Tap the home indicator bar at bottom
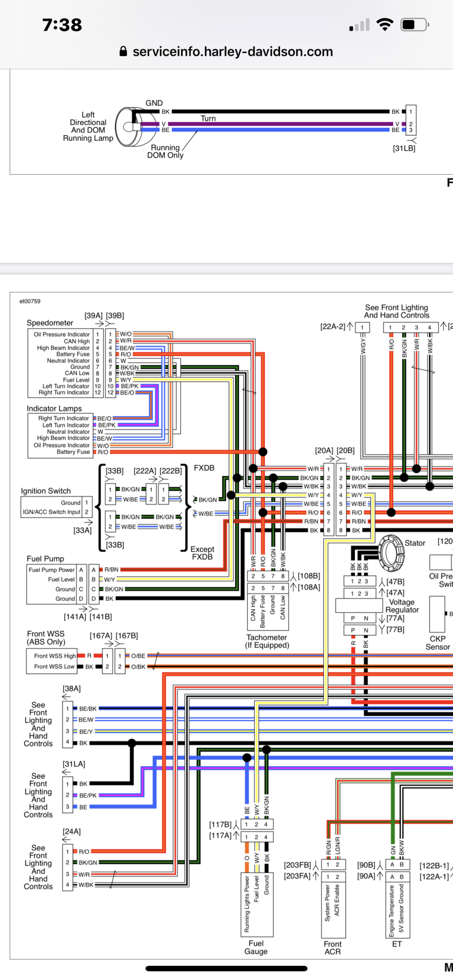Image resolution: width=453 pixels, height=980 pixels. click(226, 968)
